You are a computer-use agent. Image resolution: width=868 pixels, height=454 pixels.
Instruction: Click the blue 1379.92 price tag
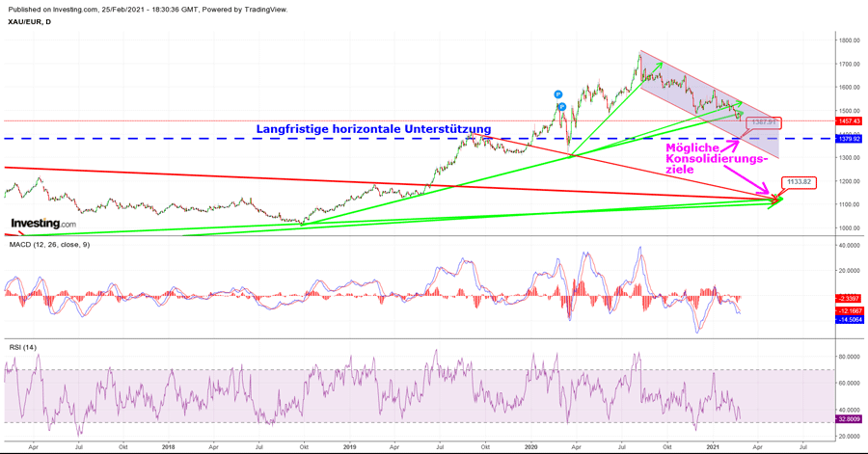tap(849, 139)
